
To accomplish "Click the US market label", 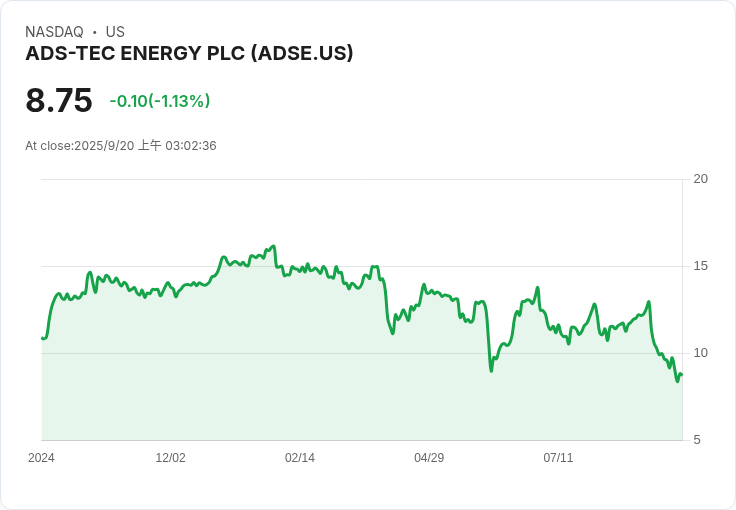I will [x=115, y=32].
